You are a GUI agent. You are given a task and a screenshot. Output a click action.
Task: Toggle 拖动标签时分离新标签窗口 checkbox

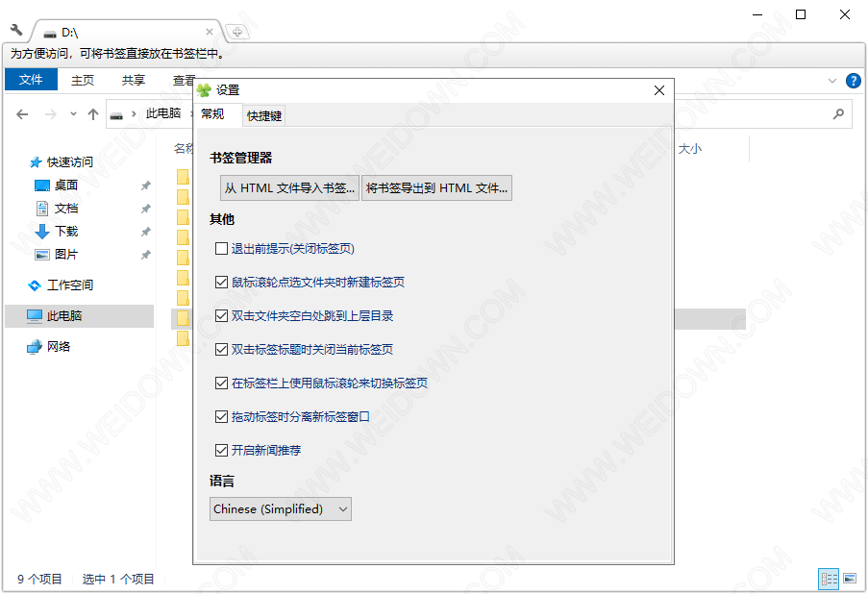221,417
